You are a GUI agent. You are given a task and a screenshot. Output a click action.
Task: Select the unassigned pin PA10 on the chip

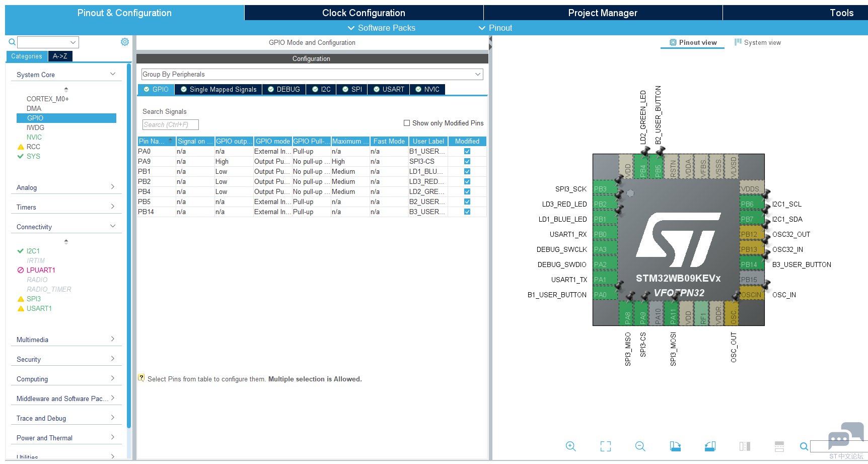click(x=657, y=313)
